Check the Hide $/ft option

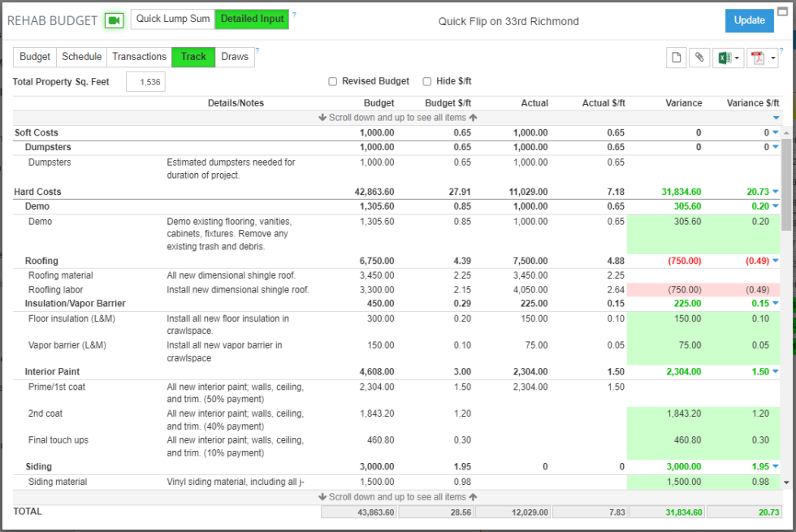426,80
